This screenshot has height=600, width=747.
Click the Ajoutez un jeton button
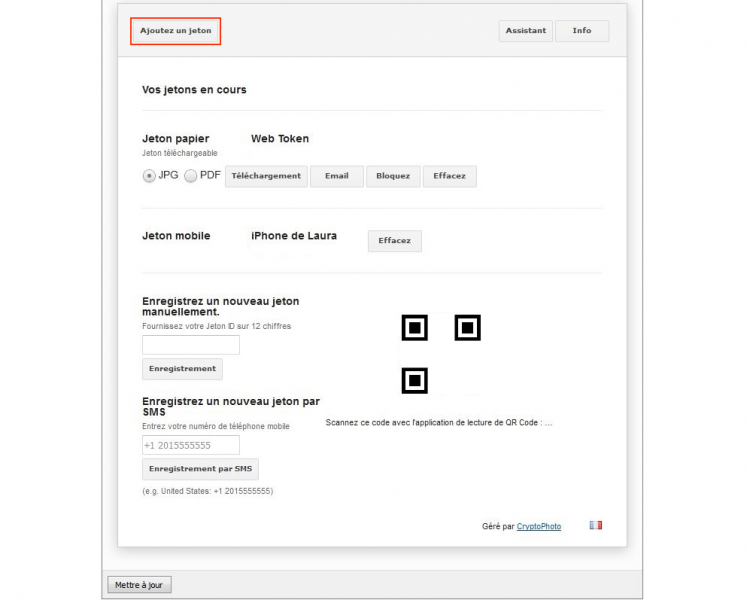pos(175,31)
